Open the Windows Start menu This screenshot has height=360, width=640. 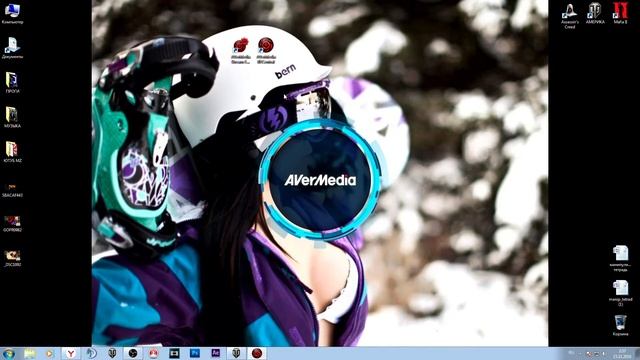[9, 353]
